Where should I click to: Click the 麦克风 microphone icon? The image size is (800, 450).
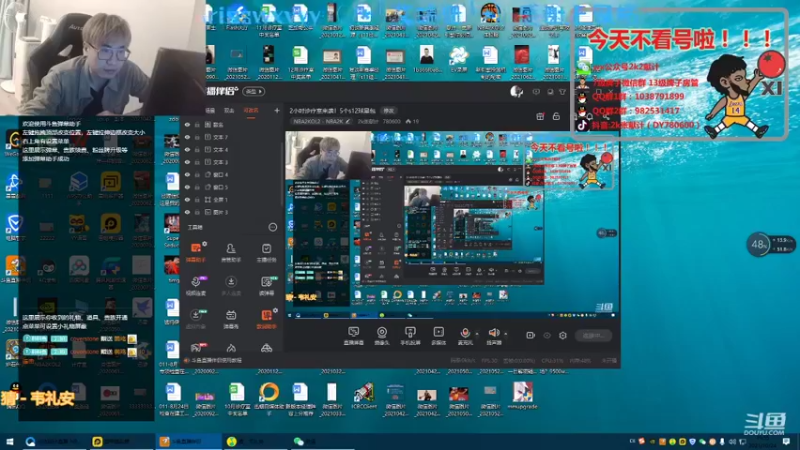tap(465, 334)
